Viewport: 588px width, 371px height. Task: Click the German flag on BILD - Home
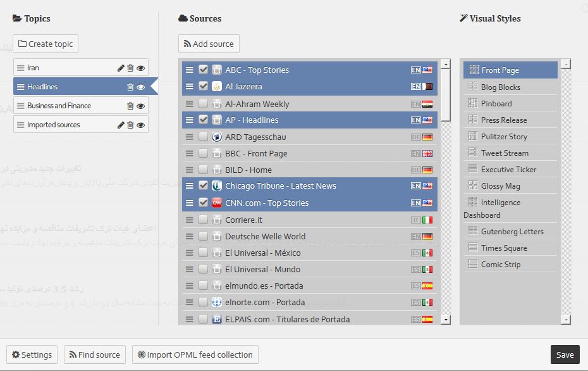pyautogui.click(x=427, y=170)
